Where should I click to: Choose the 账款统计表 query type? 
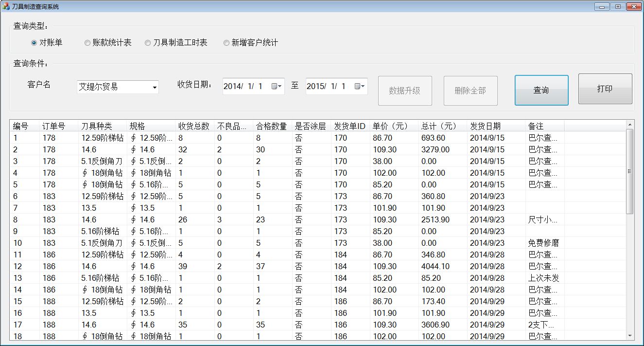click(87, 43)
